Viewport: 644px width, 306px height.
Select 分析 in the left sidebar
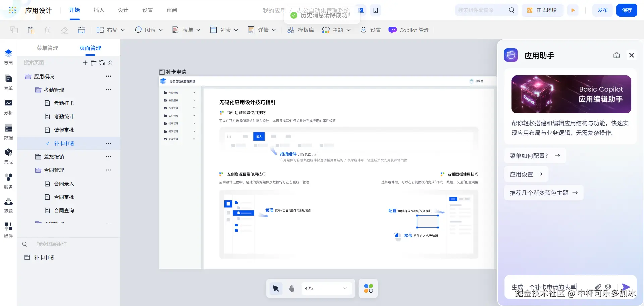(x=8, y=107)
